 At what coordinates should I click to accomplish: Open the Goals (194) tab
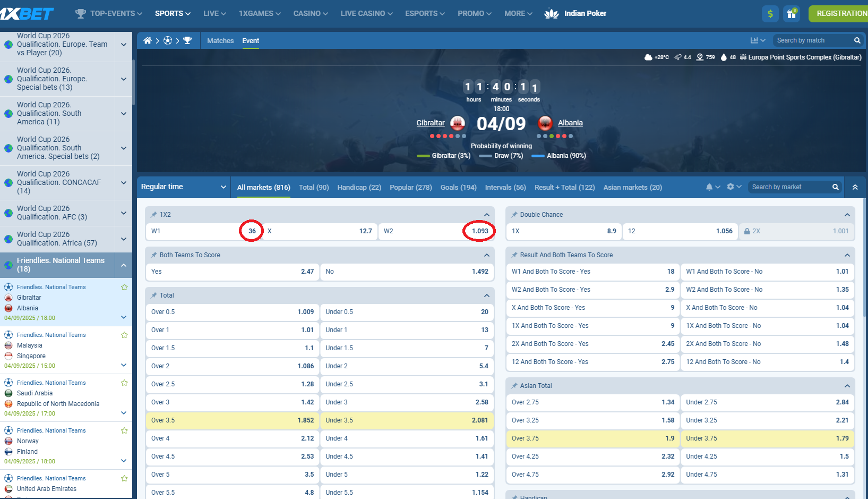coord(459,187)
